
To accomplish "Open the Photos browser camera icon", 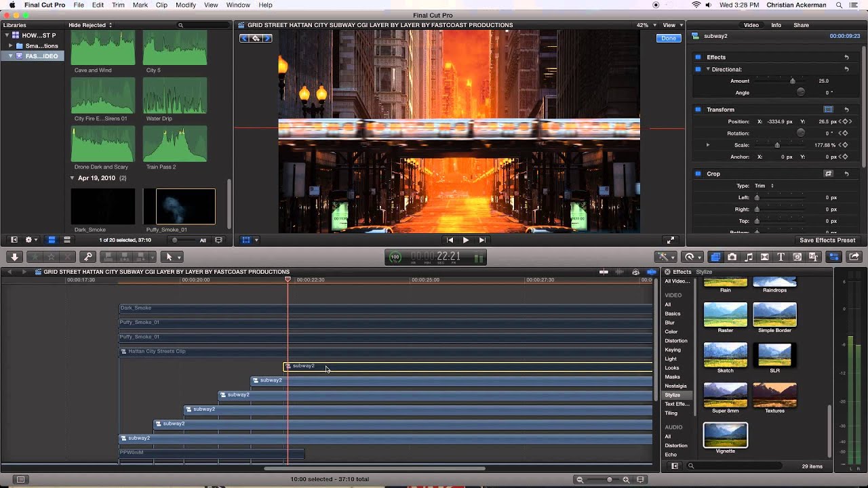I will tap(732, 257).
